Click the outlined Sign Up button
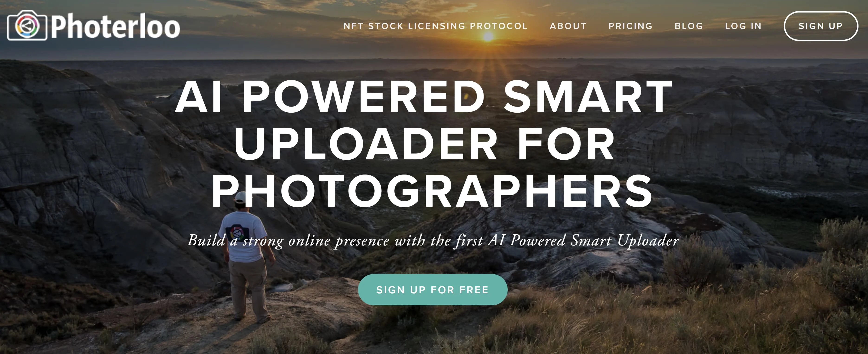Viewport: 868px width, 354px height. pyautogui.click(x=821, y=26)
